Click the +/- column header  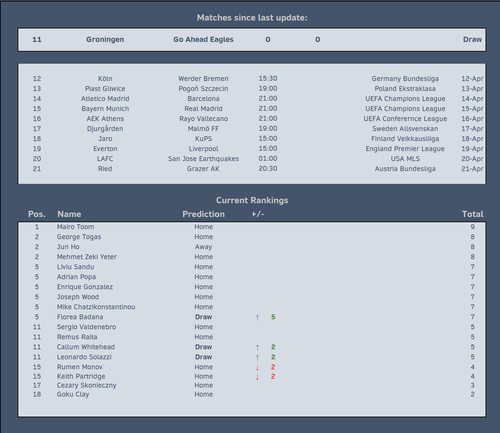click(x=258, y=214)
